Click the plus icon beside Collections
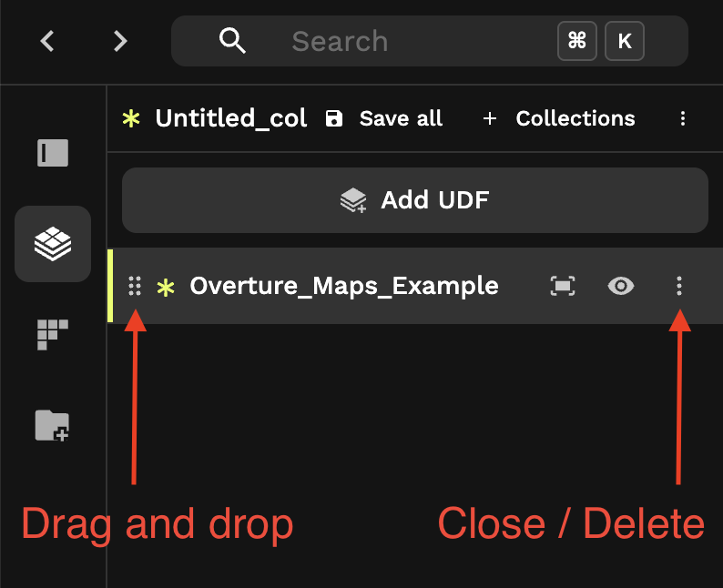 [x=490, y=118]
